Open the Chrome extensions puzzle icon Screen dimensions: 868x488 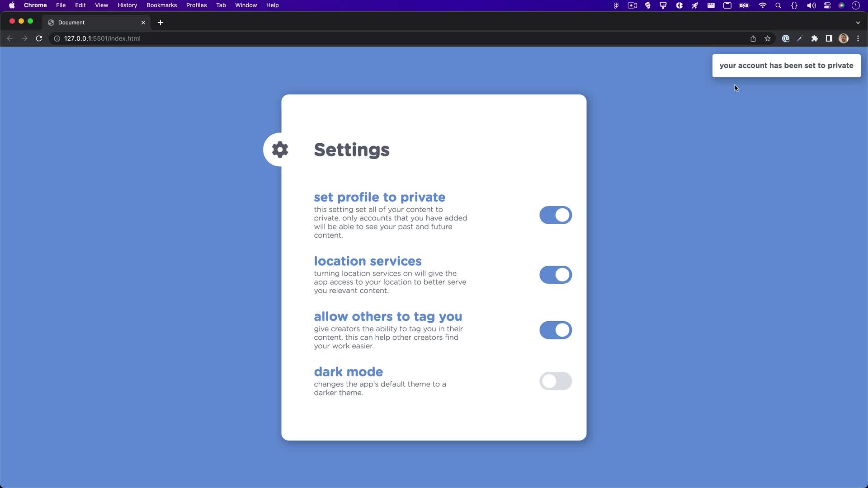pos(814,38)
